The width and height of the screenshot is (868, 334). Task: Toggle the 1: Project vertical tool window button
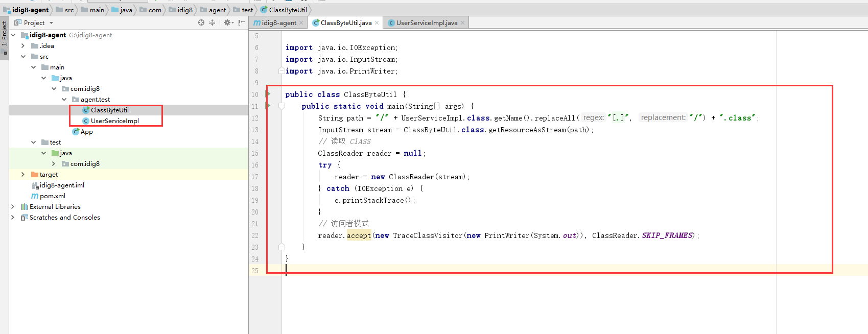coord(4,38)
